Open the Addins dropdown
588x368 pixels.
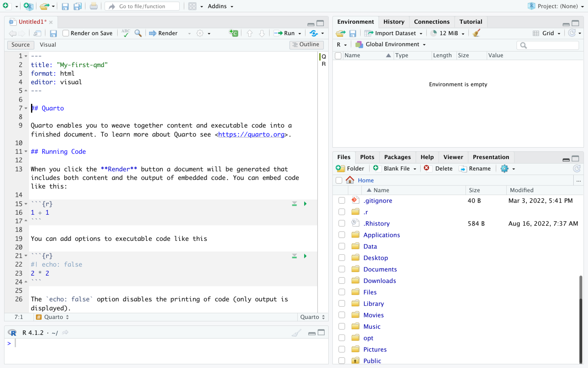(220, 6)
